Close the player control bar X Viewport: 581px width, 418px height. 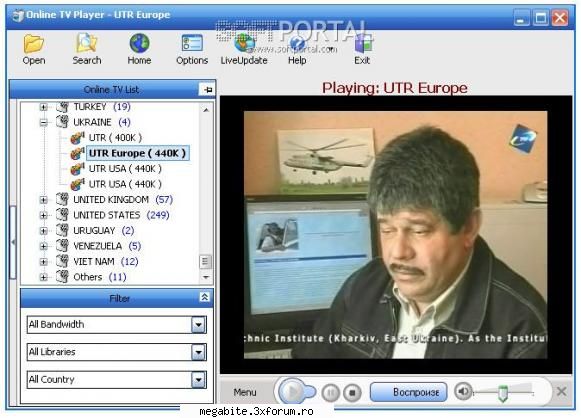click(561, 391)
